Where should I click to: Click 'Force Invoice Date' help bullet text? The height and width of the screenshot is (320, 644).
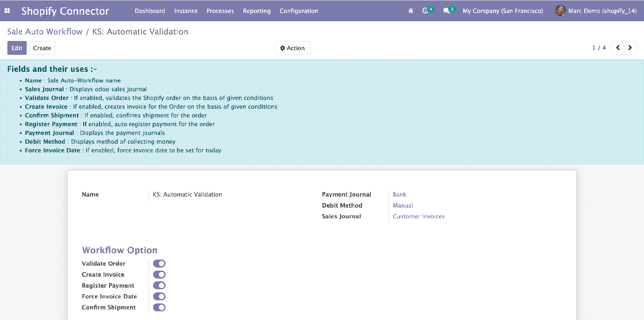coord(123,150)
